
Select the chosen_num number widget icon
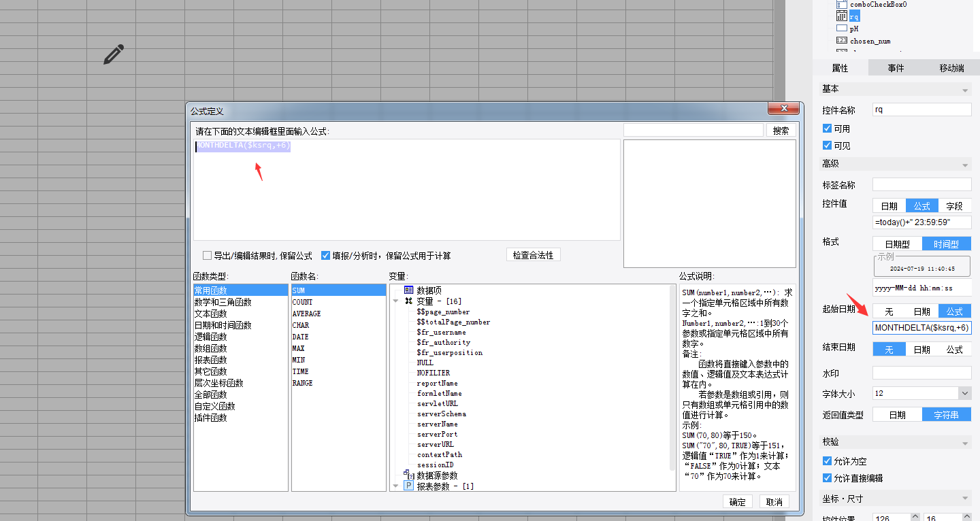point(842,41)
